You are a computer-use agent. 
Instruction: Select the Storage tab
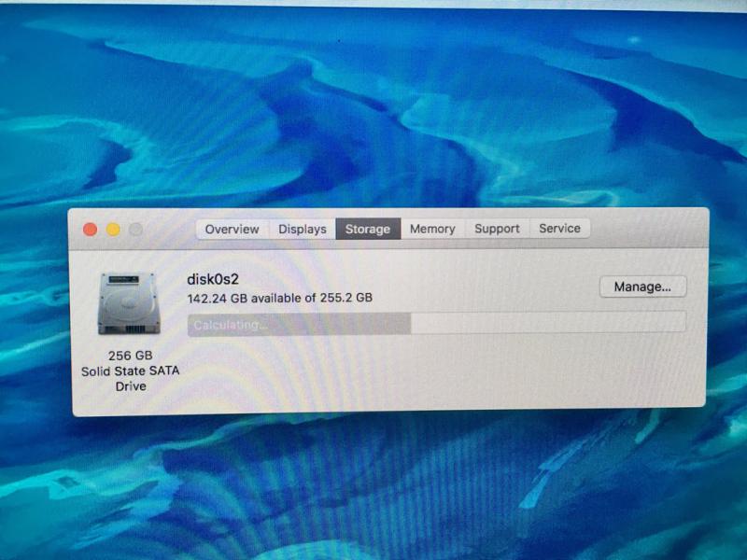(368, 229)
